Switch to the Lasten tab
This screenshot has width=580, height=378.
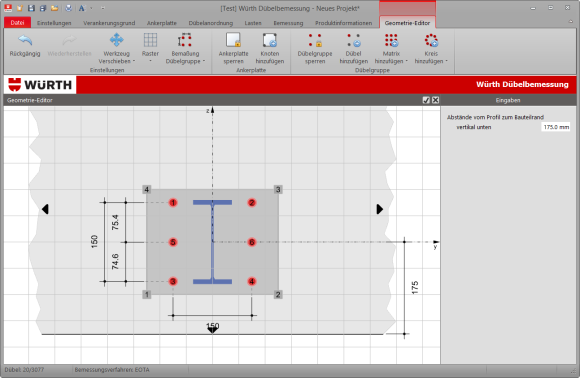[253, 23]
